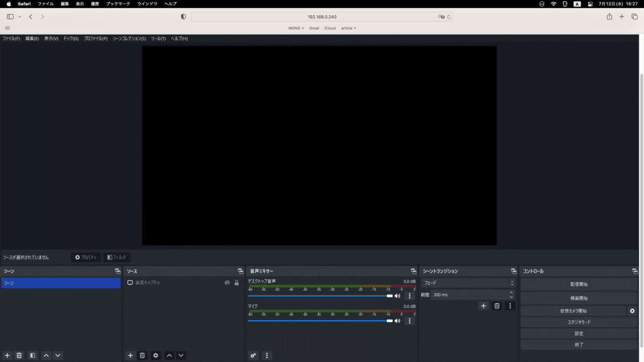
Task: Click 配信開始 to start streaming
Action: pyautogui.click(x=579, y=284)
